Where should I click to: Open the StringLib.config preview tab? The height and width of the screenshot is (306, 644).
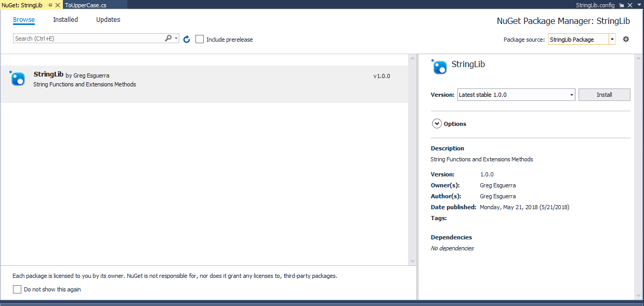[x=595, y=5]
